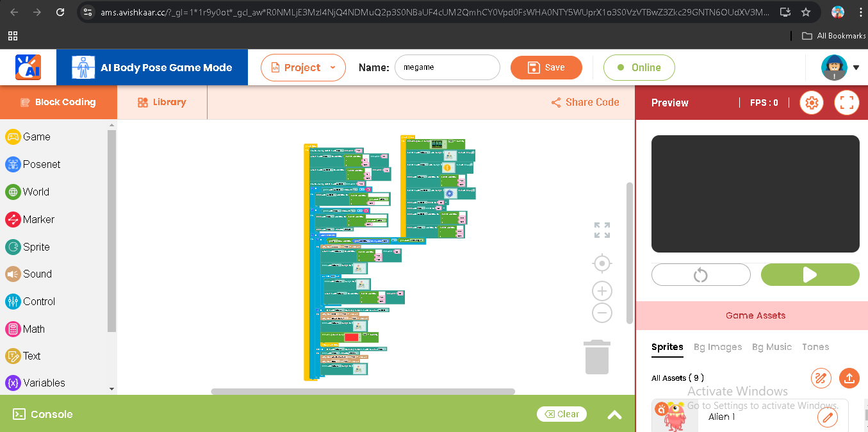The image size is (868, 432).
Task: Select the Text block category
Action: pyautogui.click(x=22, y=356)
